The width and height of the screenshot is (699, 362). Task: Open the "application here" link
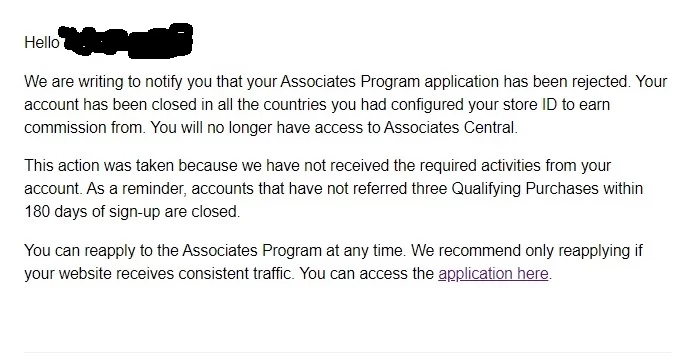(x=493, y=273)
